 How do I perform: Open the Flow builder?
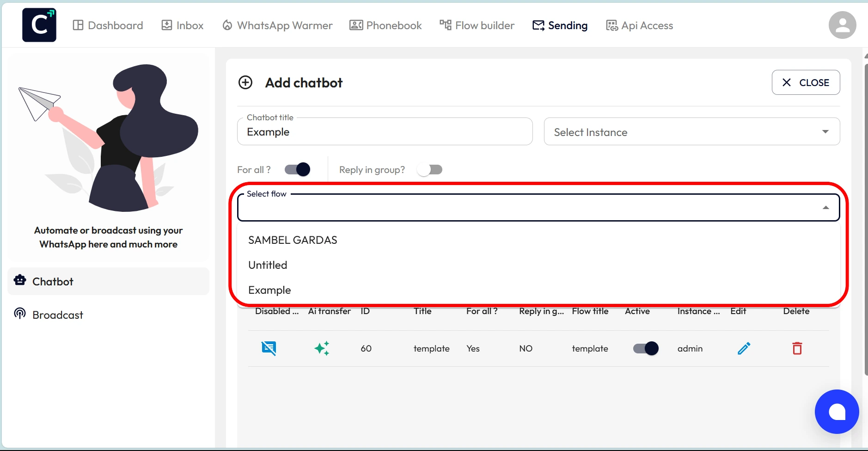point(477,25)
